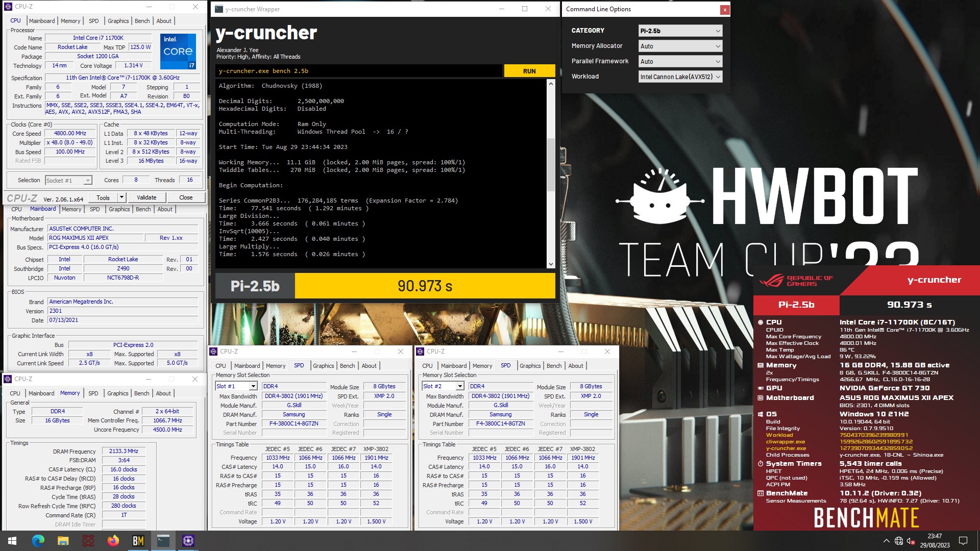The width and height of the screenshot is (980, 551).
Task: Show hidden system tray icons
Action: (x=886, y=541)
